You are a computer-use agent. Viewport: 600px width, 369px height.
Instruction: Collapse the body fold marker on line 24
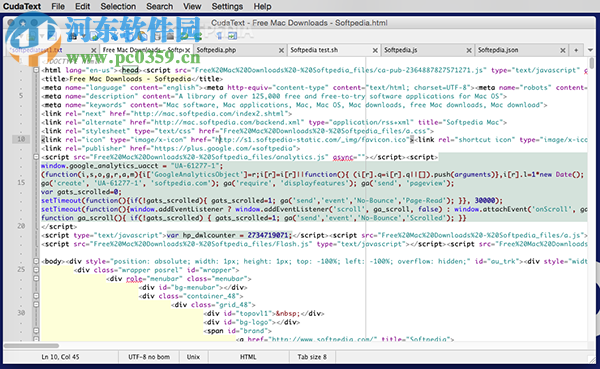point(36,261)
